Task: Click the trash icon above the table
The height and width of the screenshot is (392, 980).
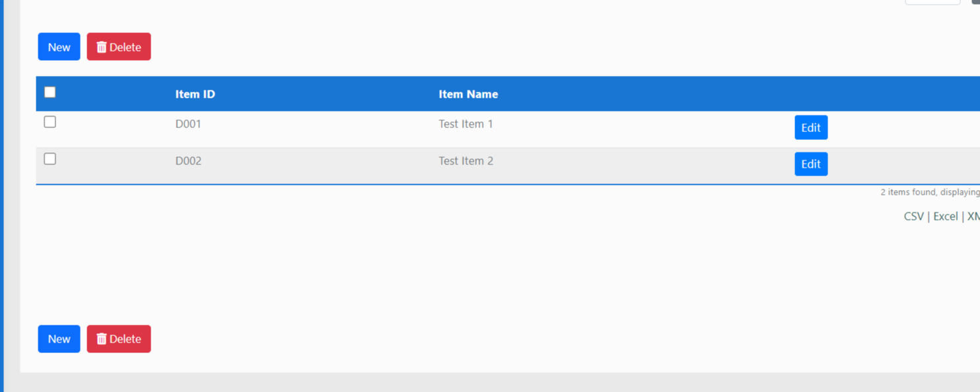Action: click(101, 47)
